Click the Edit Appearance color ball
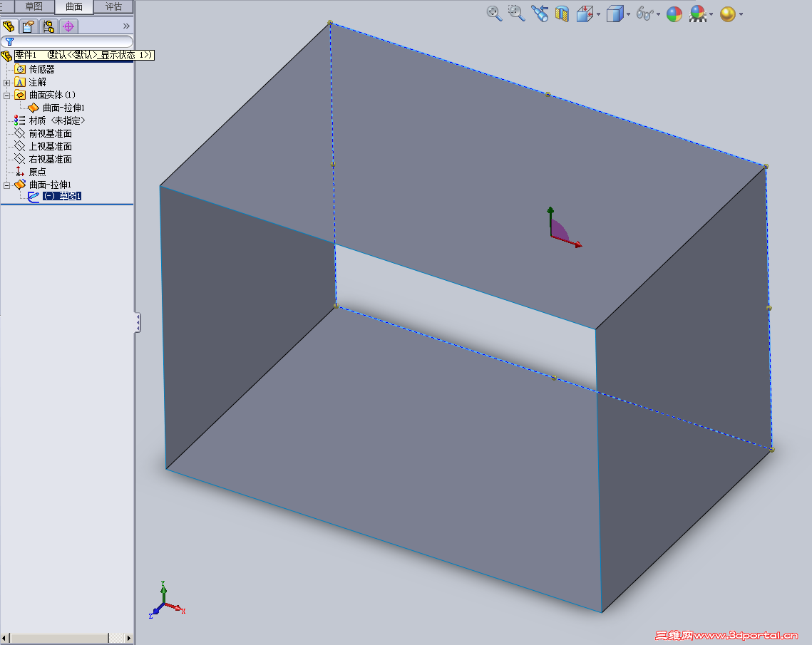 pos(674,14)
